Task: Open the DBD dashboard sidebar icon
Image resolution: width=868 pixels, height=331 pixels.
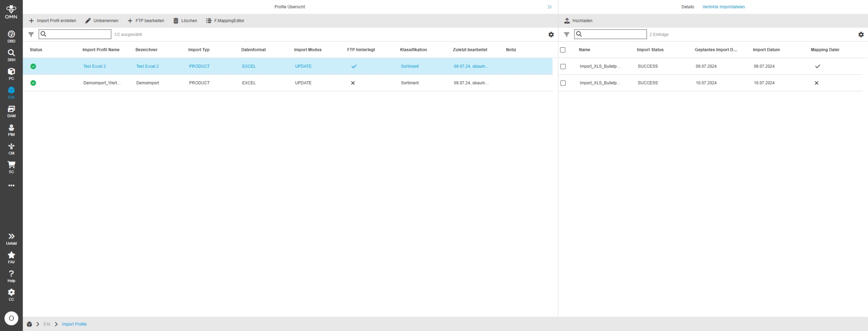Action: coord(11,36)
